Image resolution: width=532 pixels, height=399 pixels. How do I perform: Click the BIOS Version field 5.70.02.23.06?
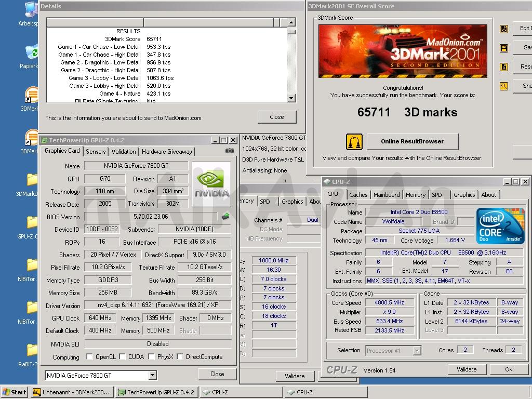(x=151, y=217)
